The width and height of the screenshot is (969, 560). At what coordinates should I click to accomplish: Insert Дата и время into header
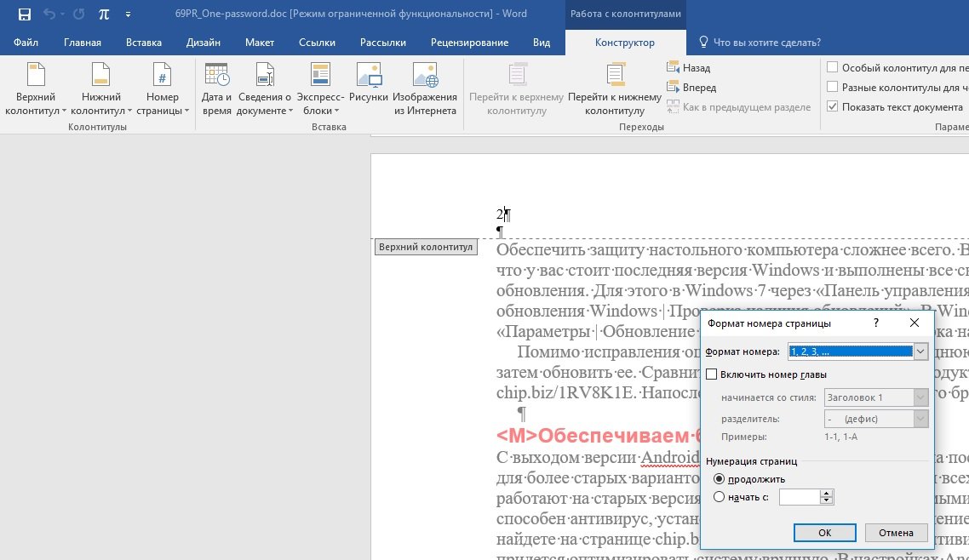pyautogui.click(x=216, y=89)
